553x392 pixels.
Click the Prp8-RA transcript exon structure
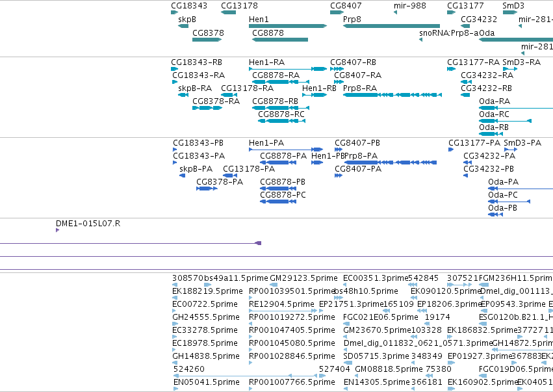coord(392,95)
